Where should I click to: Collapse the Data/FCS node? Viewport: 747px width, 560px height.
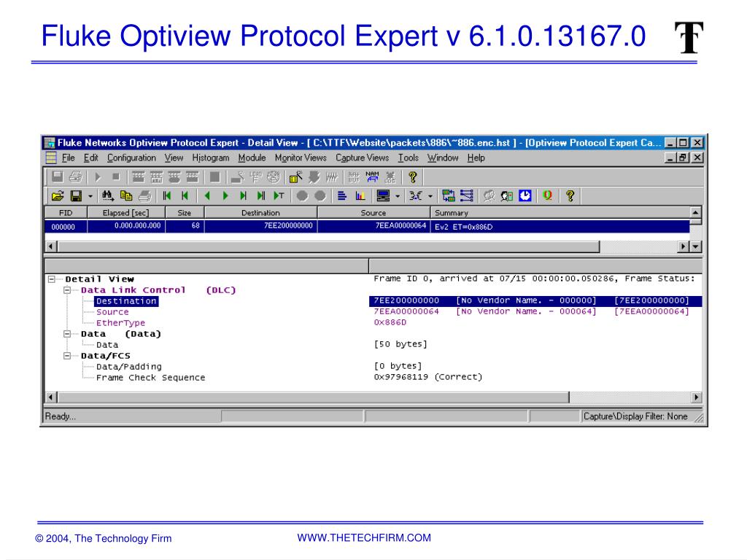pos(67,356)
